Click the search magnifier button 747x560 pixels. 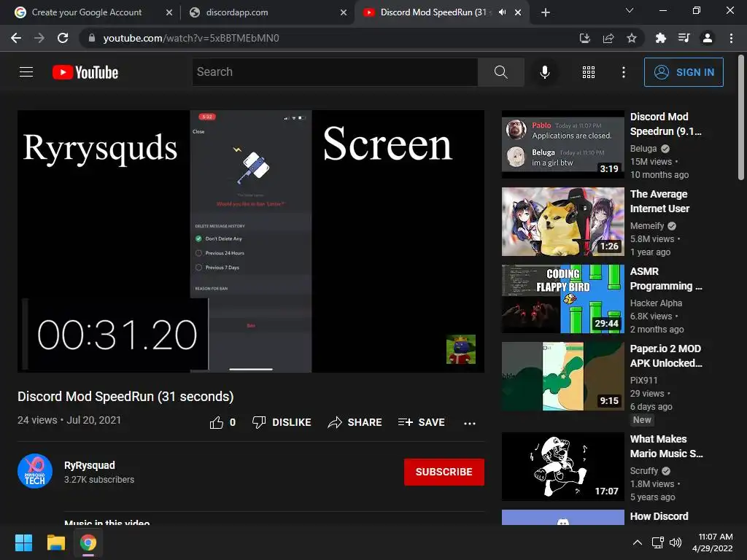(x=500, y=72)
